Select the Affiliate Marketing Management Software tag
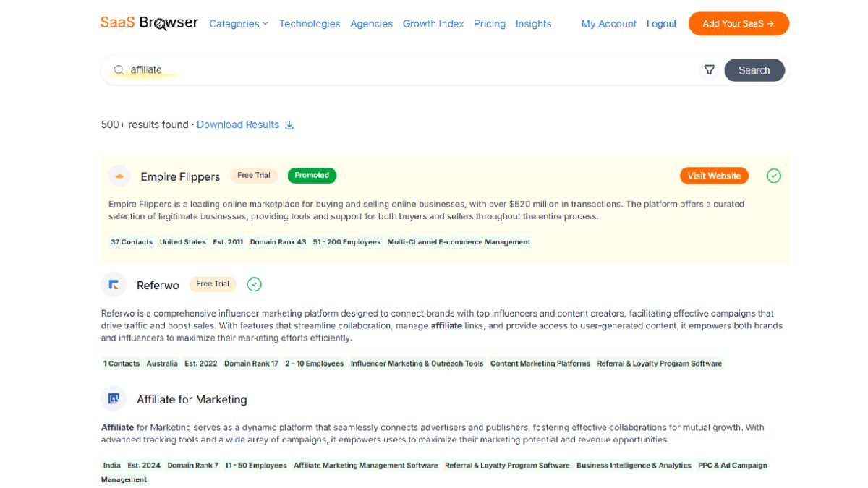The image size is (868, 488). click(x=365, y=466)
